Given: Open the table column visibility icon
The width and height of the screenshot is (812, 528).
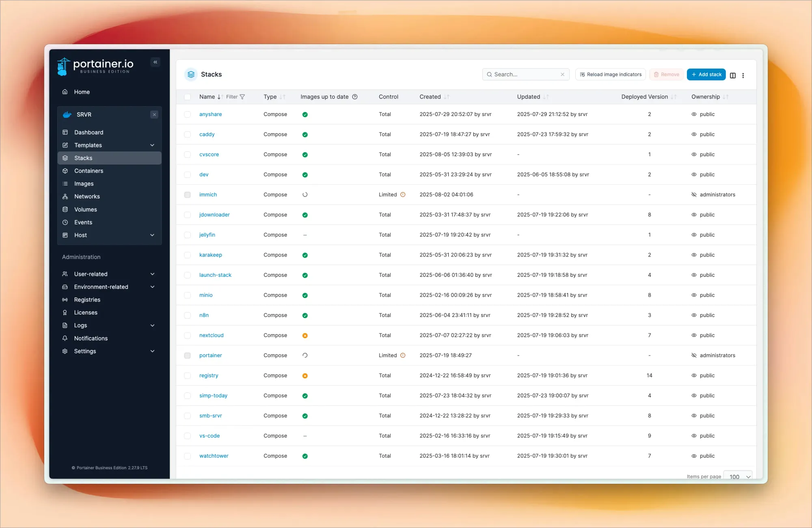Looking at the screenshot, I should (x=733, y=75).
